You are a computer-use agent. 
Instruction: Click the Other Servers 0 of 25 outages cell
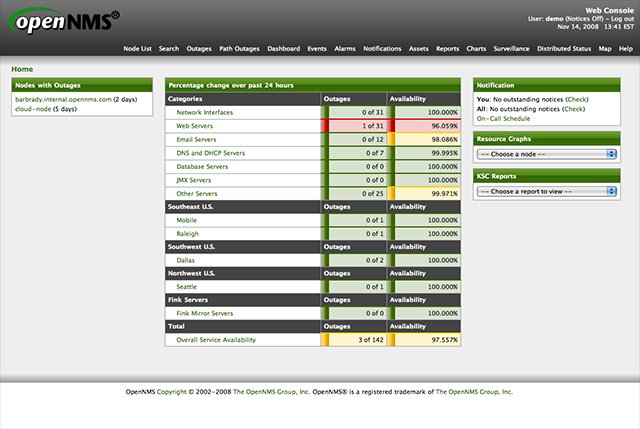[x=354, y=193]
